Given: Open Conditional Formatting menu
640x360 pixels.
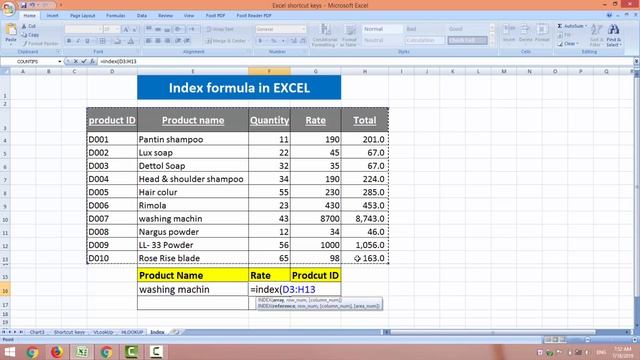Looking at the screenshot, I should pos(324,35).
